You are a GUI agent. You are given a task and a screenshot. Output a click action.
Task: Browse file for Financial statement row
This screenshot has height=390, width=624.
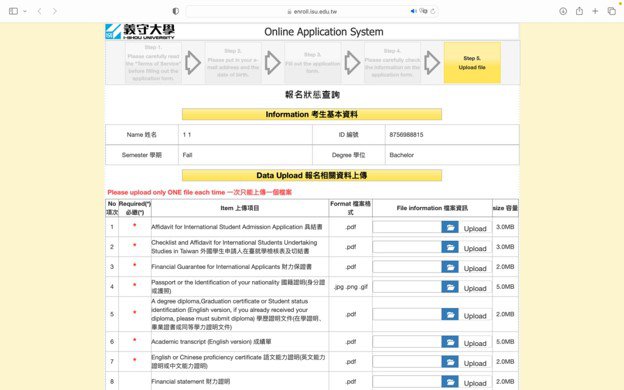coord(450,381)
